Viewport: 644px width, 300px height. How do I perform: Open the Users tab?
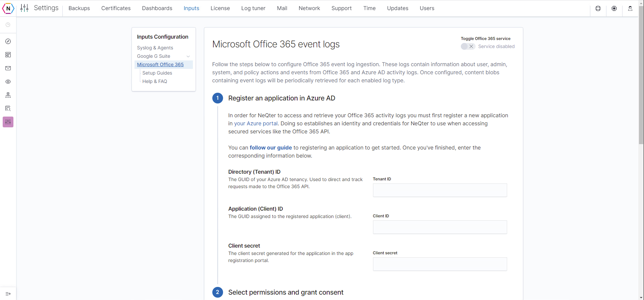(427, 8)
